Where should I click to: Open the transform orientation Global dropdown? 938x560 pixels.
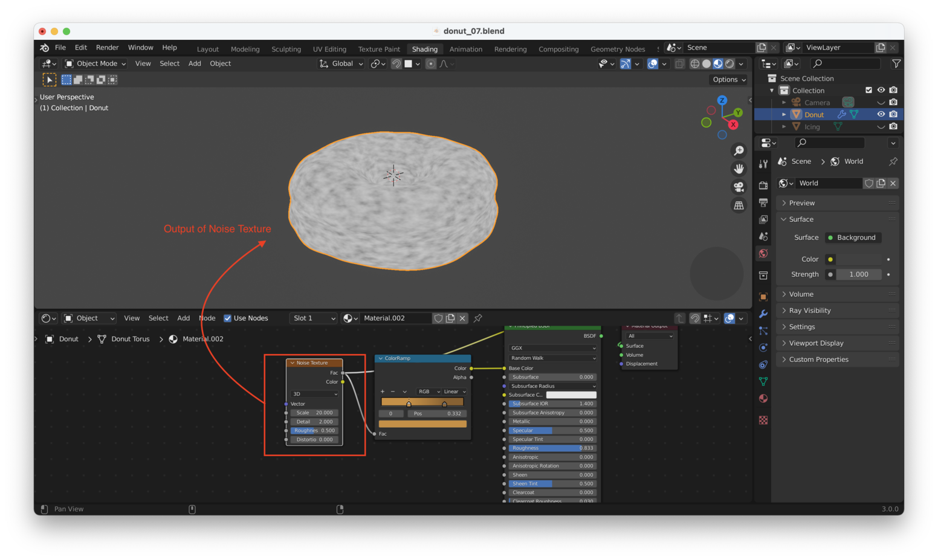pyautogui.click(x=340, y=63)
